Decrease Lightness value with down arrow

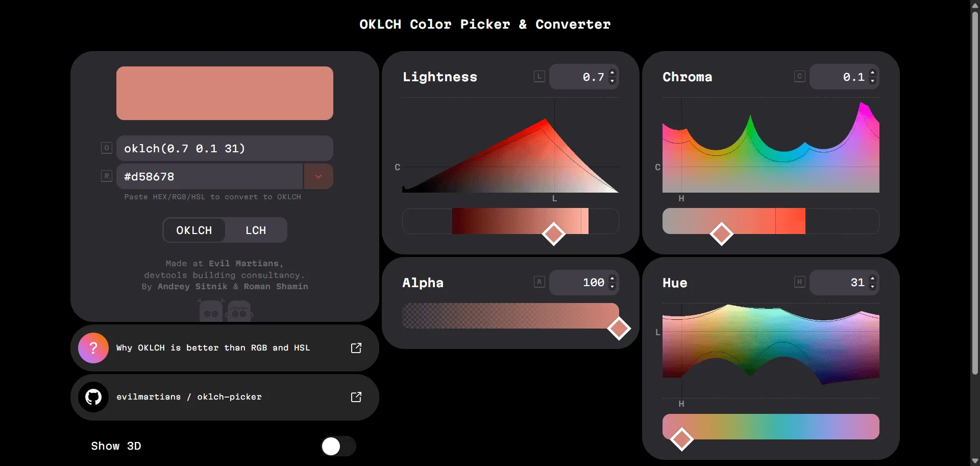[612, 81]
